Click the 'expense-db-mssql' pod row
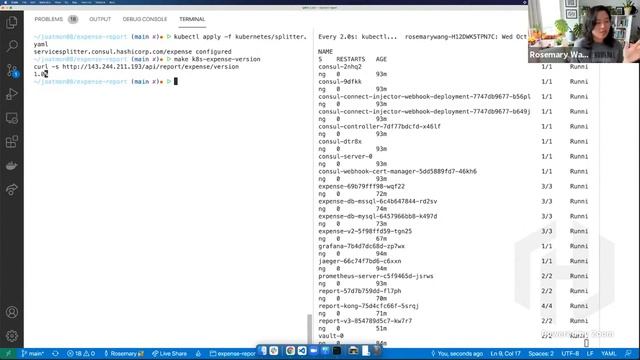The width and height of the screenshot is (640, 360). tap(378, 201)
